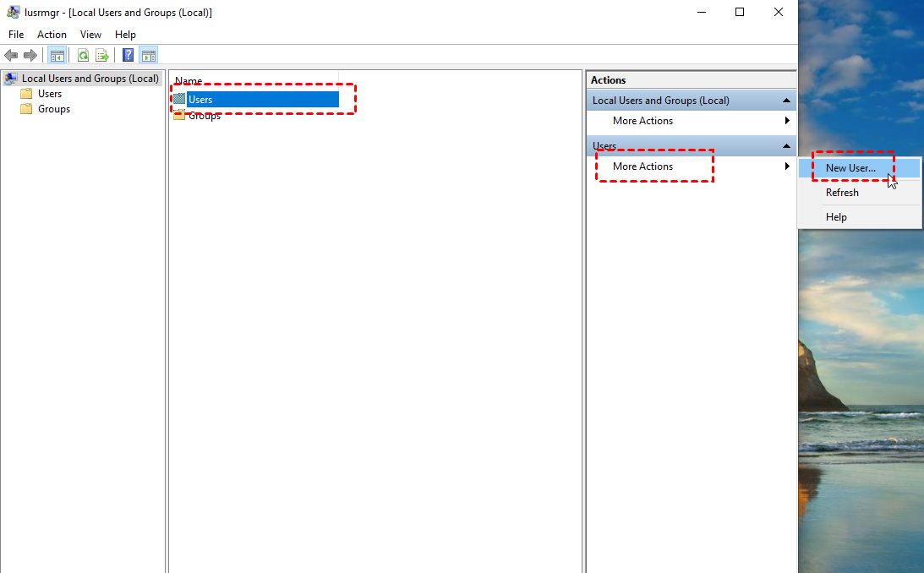Click the Export List toolbar icon
Screen dimensions: 924x573
pyautogui.click(x=102, y=56)
